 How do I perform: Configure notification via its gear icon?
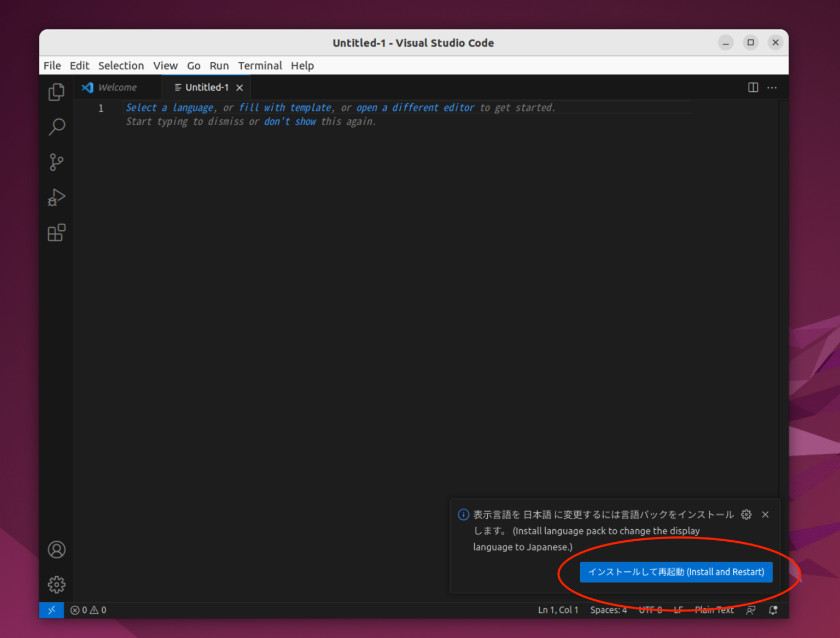(746, 514)
